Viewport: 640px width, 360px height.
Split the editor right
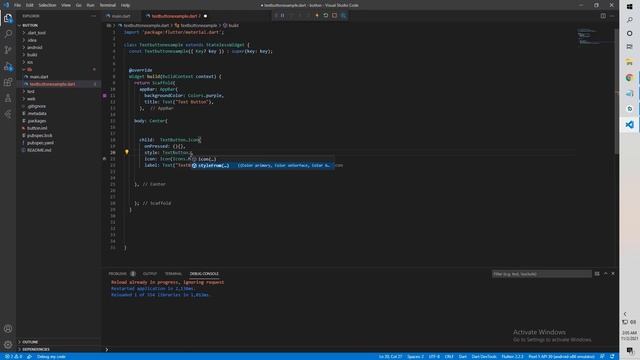pyautogui.click(x=603, y=16)
